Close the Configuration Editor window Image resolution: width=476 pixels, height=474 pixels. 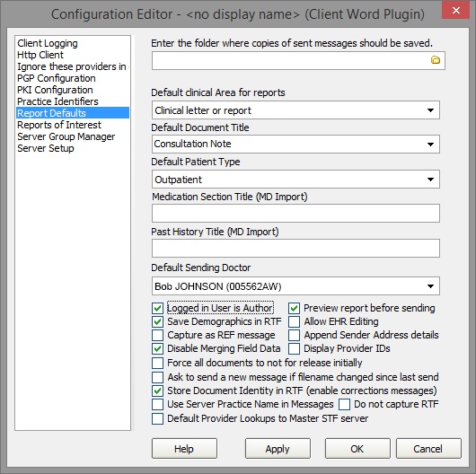click(455, 11)
